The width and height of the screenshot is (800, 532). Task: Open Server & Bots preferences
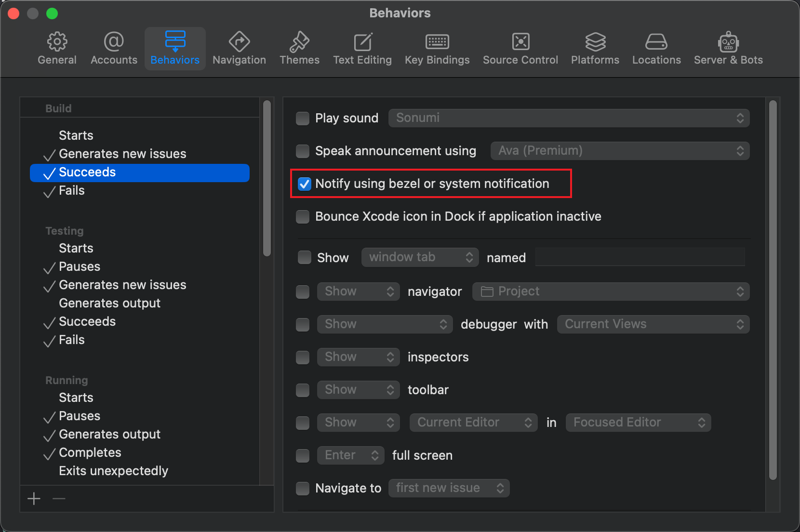pos(728,48)
